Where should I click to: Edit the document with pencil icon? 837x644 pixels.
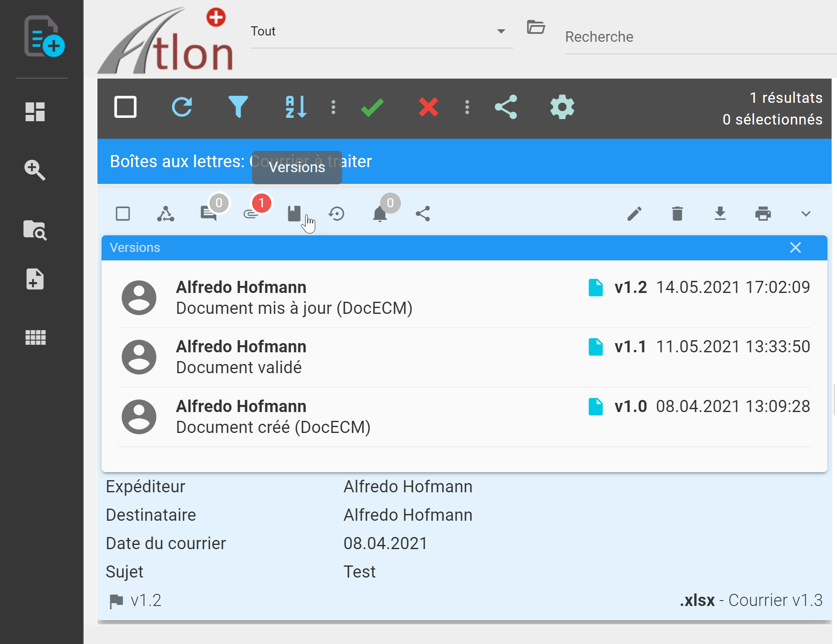[635, 214]
